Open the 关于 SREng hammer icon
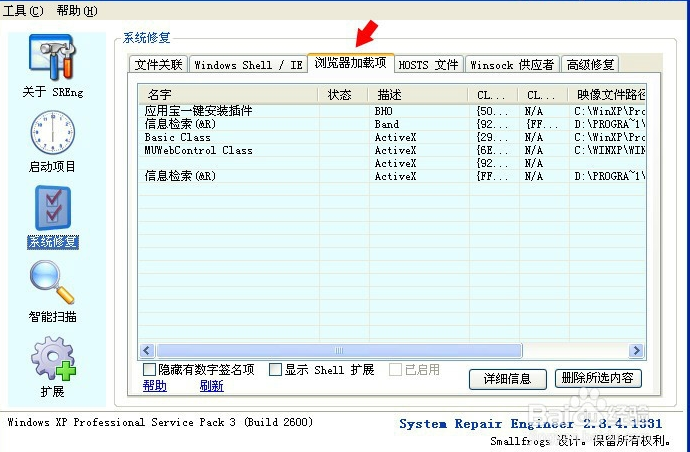The image size is (690, 452). pyautogui.click(x=52, y=57)
